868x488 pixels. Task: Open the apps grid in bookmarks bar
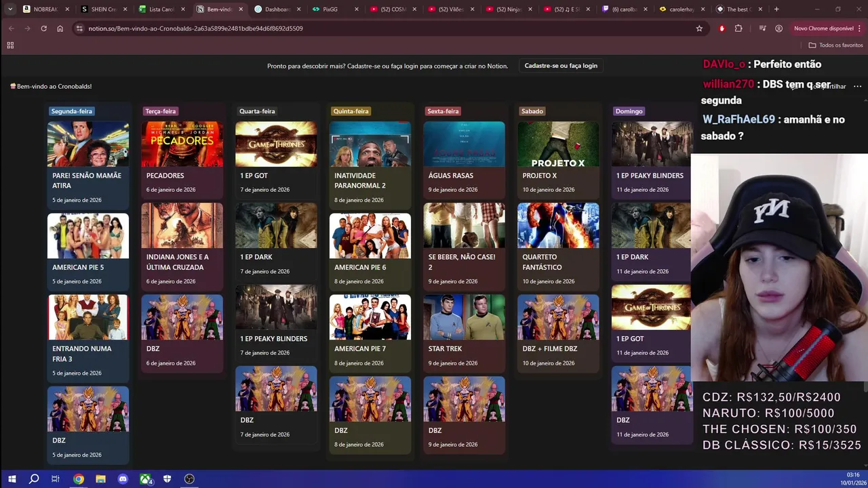tap(10, 45)
